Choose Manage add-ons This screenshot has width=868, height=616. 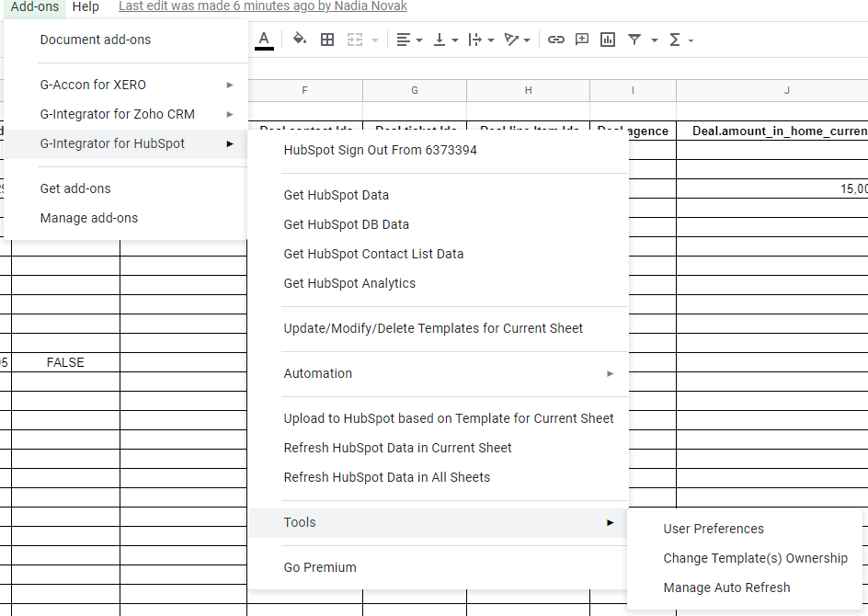coord(126,218)
